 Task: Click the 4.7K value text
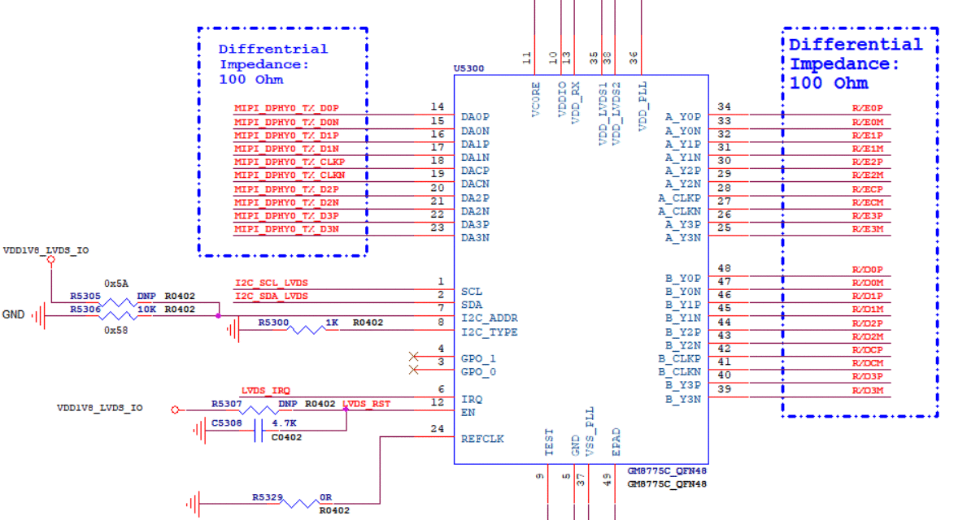[x=284, y=423]
